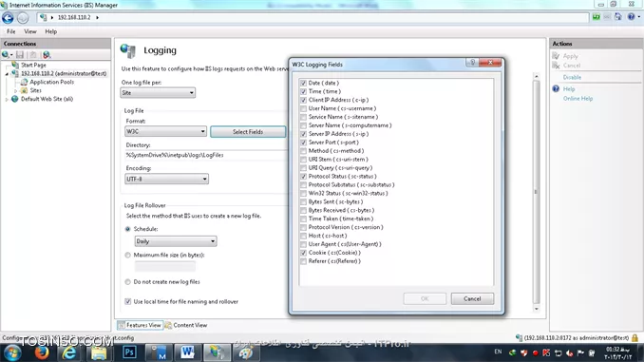
Task: Click the Kaspersky tray icon
Action: click(546, 352)
